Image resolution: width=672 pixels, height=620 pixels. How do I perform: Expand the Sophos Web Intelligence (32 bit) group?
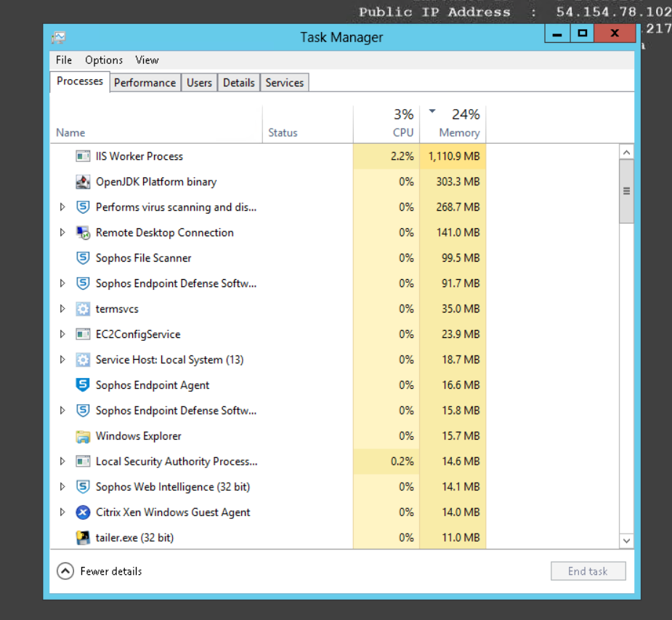tap(62, 487)
